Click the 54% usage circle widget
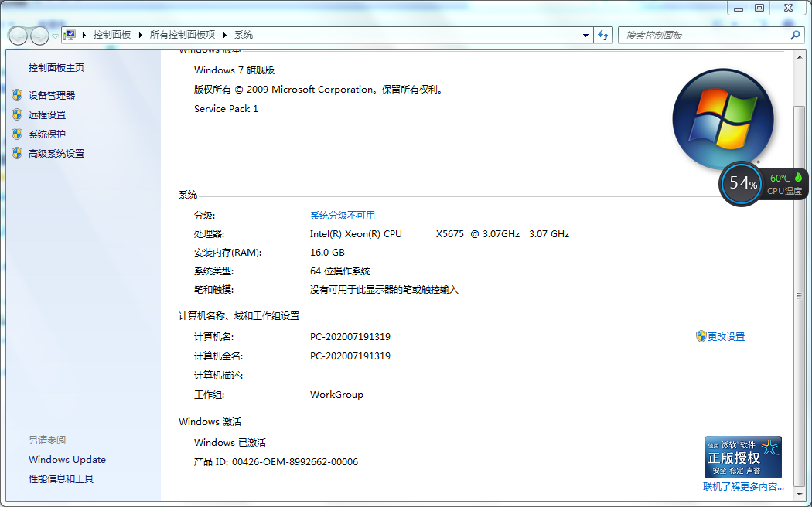 pos(742,183)
